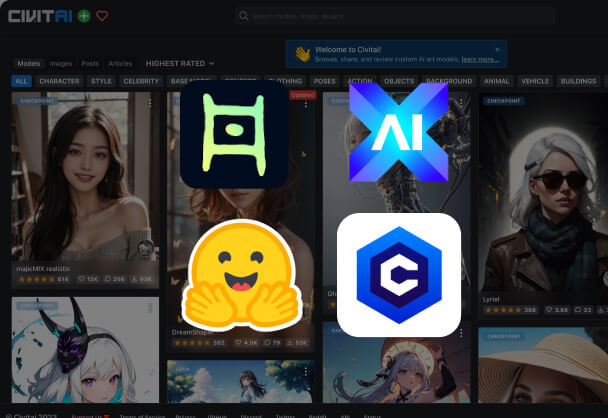This screenshot has width=608, height=418.
Task: Select the Posts tab
Action: pos(90,63)
